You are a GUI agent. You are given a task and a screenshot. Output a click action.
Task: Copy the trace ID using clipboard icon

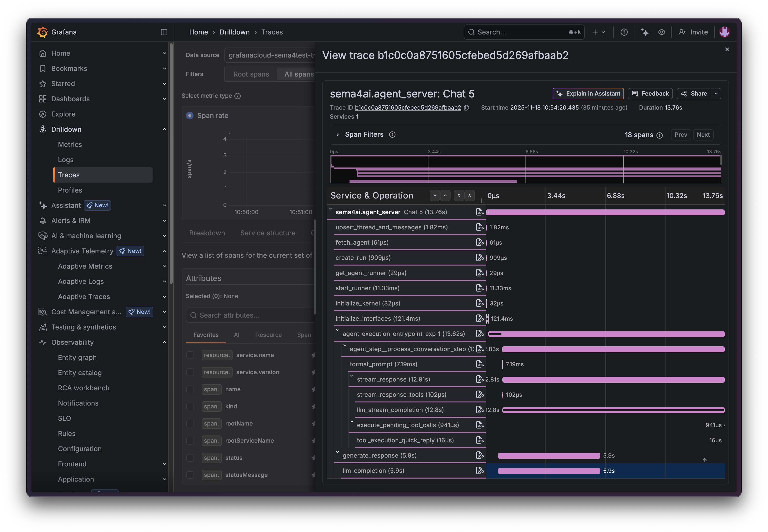point(466,108)
